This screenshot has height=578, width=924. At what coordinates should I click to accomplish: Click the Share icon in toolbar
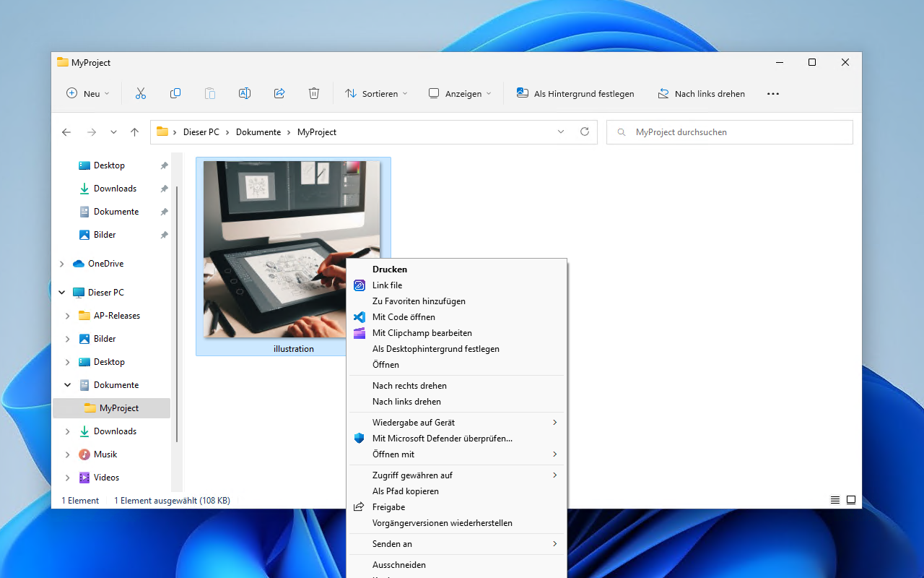click(279, 93)
